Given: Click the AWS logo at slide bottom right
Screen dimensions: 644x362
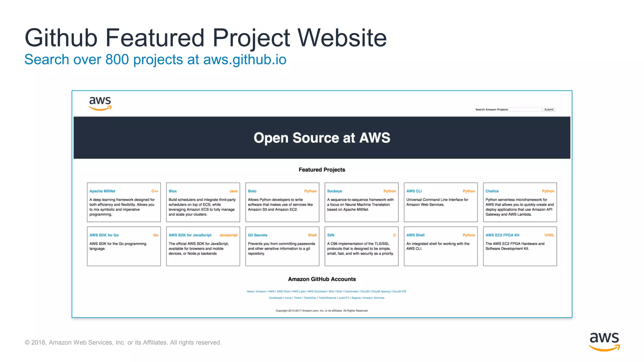Looking at the screenshot, I should (x=604, y=342).
